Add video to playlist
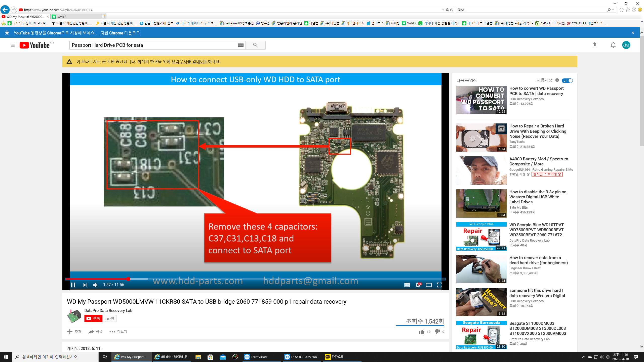 click(74, 332)
